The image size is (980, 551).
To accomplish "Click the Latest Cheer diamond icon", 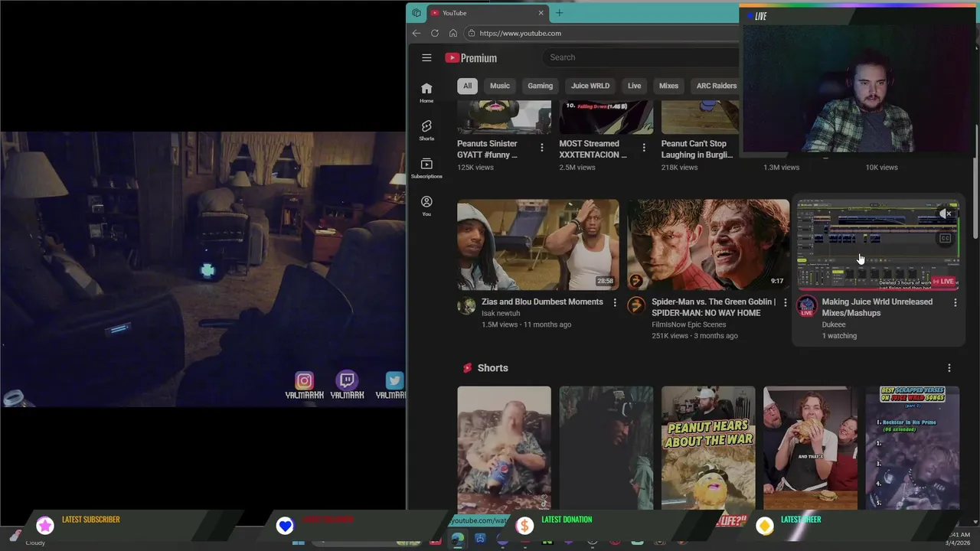I will pyautogui.click(x=764, y=525).
